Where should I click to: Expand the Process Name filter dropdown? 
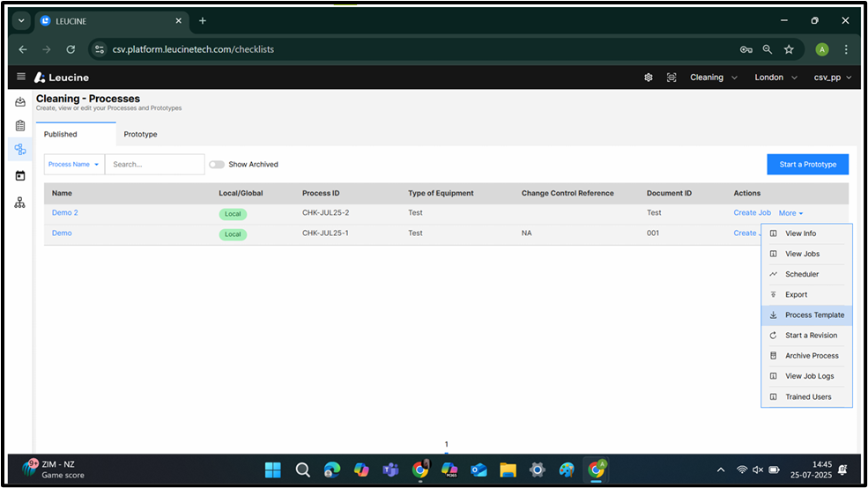click(x=74, y=165)
